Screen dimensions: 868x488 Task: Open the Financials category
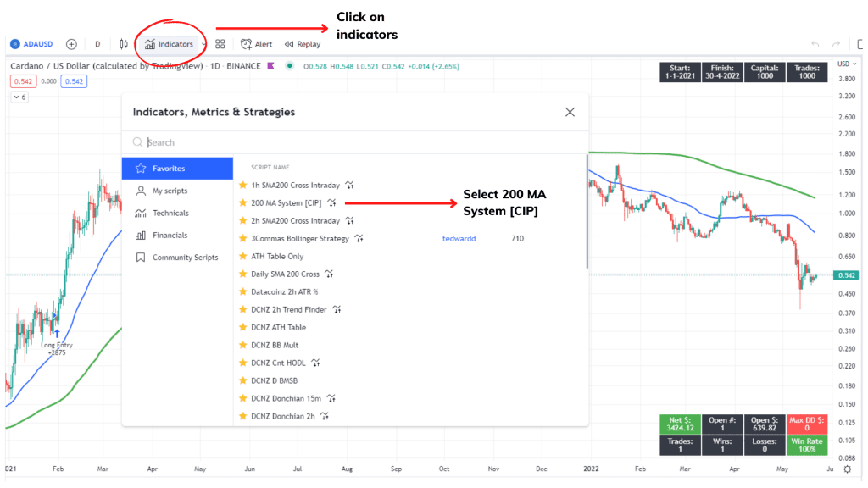pos(177,236)
